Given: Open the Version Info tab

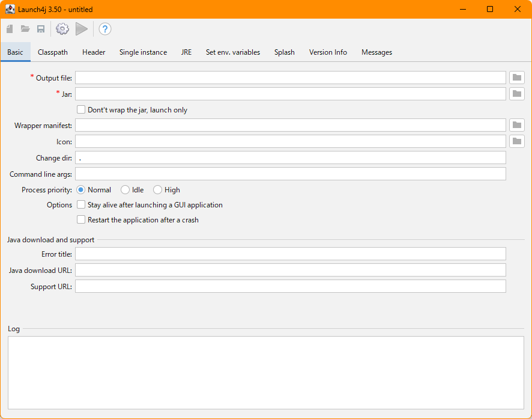Looking at the screenshot, I should click(328, 52).
